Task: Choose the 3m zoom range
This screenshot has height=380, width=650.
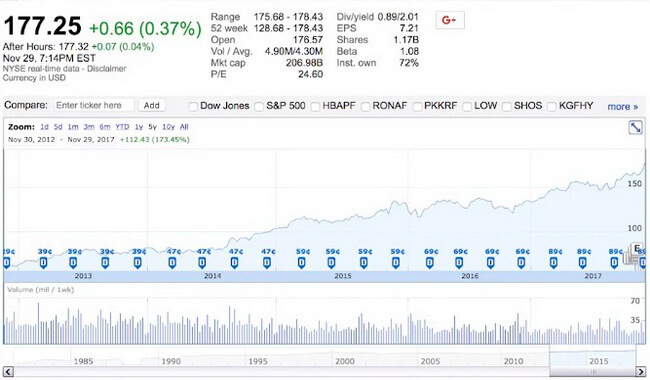Action: pyautogui.click(x=89, y=127)
